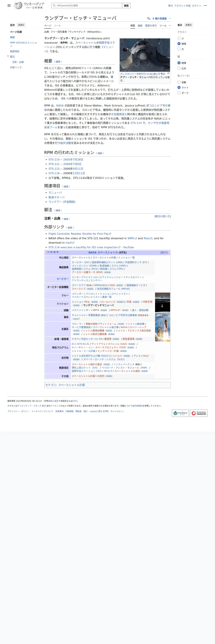Screen dimensions: 215x644
Task: Hide the NASA スペースシャトル navbox
Action: coord(164,252)
